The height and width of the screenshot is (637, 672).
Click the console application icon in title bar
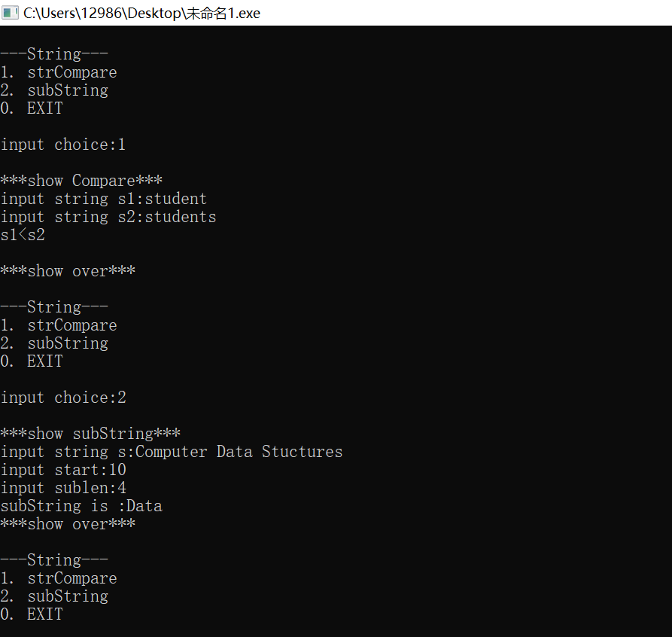coord(11,13)
